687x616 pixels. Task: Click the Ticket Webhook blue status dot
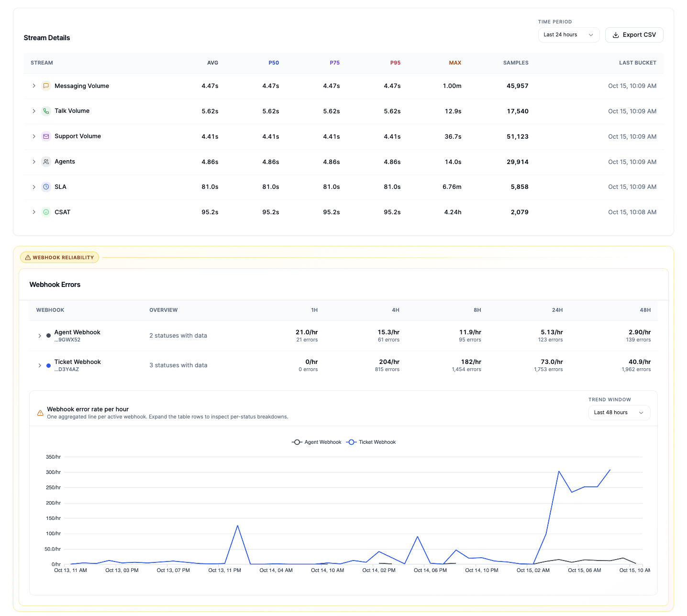pyautogui.click(x=48, y=365)
